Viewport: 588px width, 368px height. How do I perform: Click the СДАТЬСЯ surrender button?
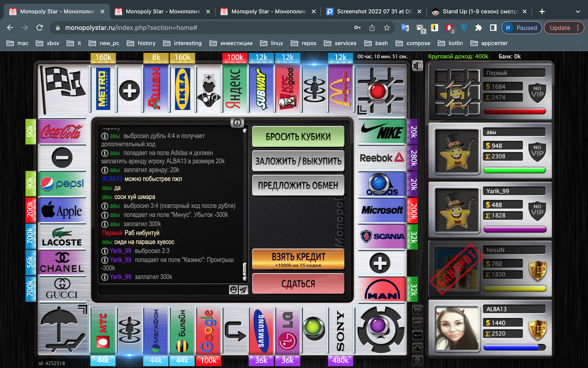click(x=298, y=284)
